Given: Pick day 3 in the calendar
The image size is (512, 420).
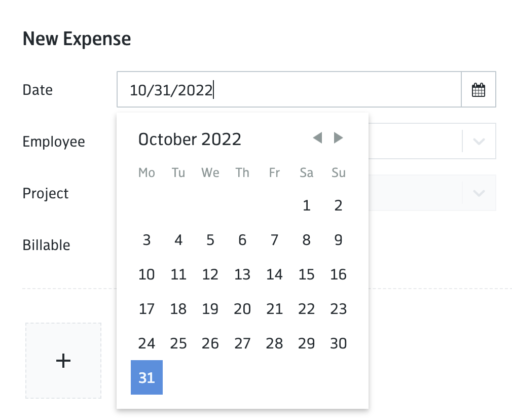Looking at the screenshot, I should (x=147, y=240).
